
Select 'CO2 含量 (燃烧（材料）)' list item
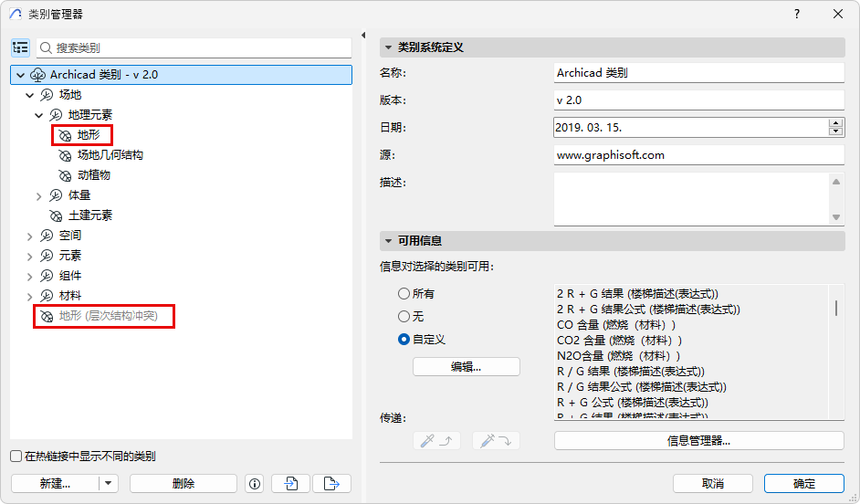pyautogui.click(x=619, y=341)
